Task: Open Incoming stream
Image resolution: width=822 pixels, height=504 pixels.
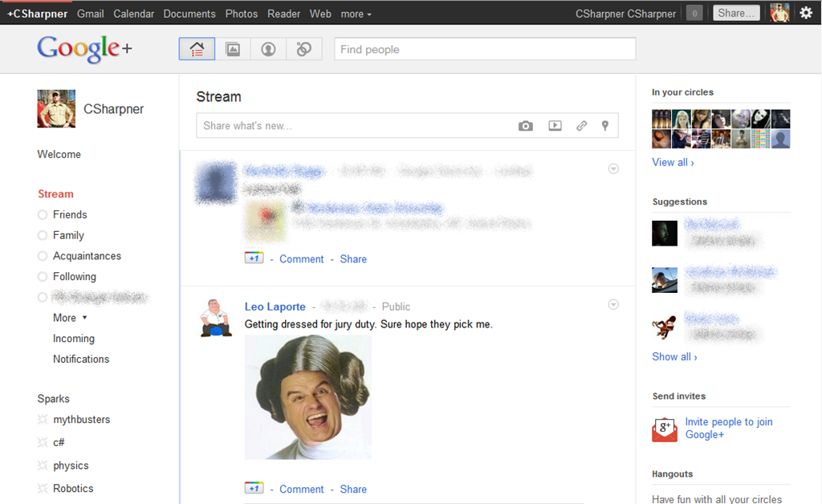Action: [73, 339]
